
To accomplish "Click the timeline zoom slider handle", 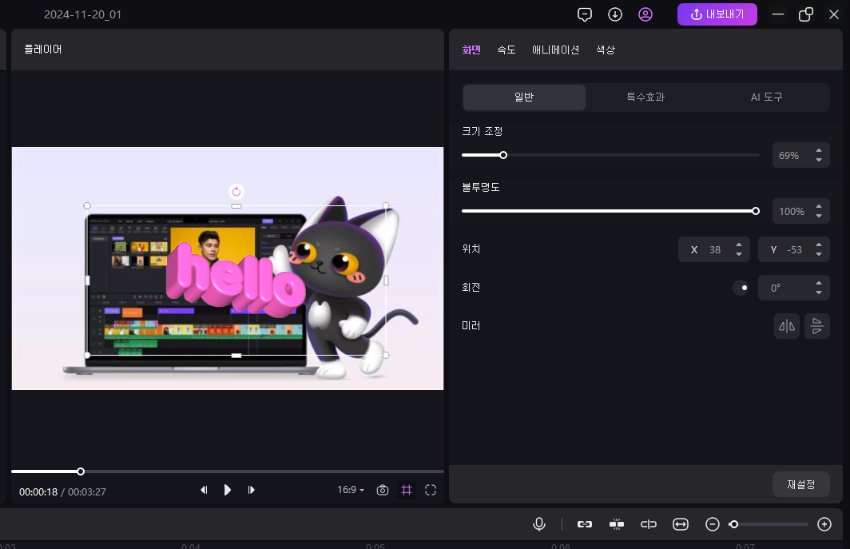I will [x=733, y=524].
